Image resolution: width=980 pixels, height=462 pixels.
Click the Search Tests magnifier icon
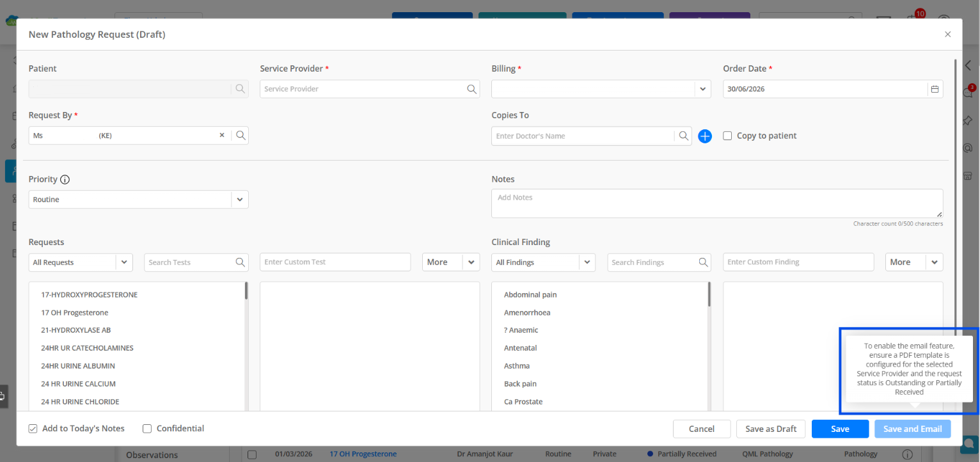click(241, 262)
